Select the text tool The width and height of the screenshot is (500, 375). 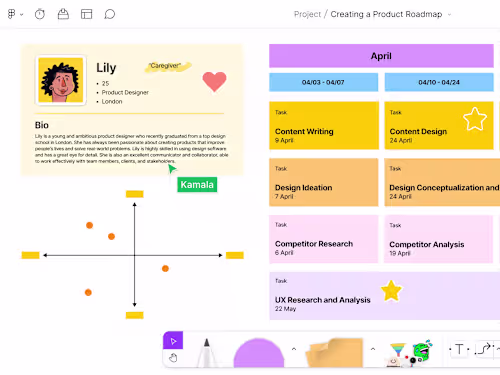click(x=459, y=349)
